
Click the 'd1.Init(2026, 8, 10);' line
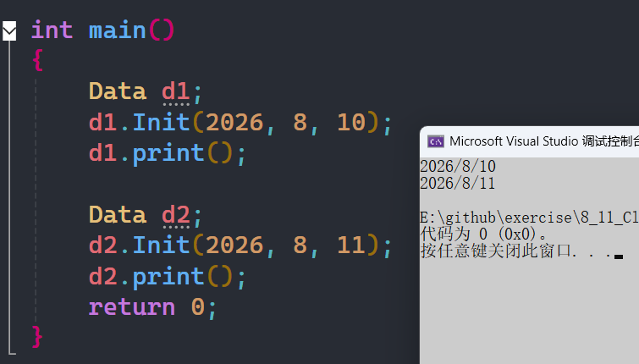pyautogui.click(x=240, y=122)
